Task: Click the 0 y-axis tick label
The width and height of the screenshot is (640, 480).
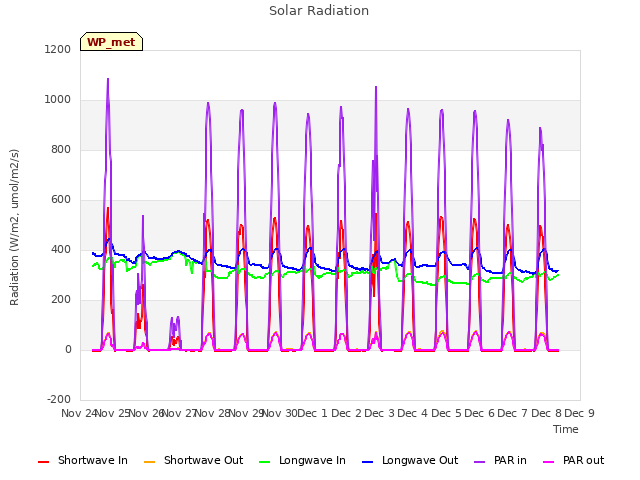Action: 68,349
